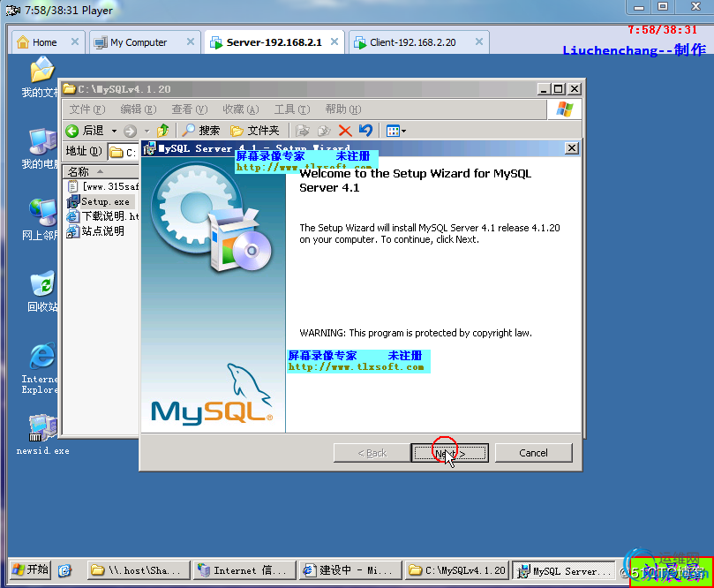Open the Internet Explorer desktop icon

tap(41, 369)
